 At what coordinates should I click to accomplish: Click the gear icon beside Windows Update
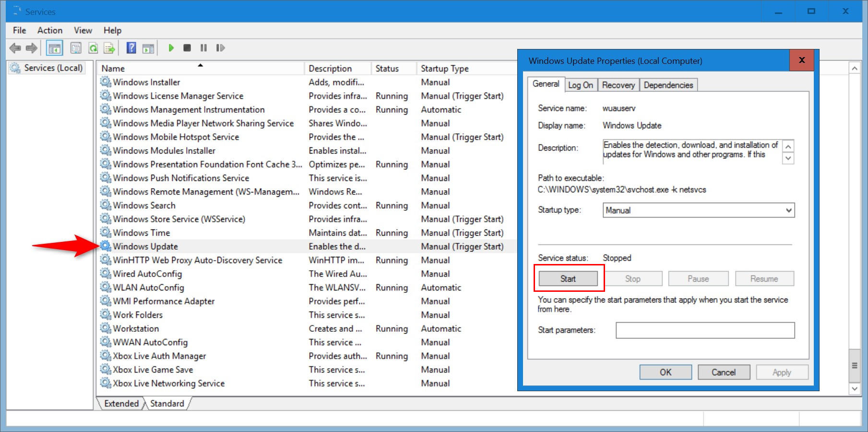(x=106, y=246)
